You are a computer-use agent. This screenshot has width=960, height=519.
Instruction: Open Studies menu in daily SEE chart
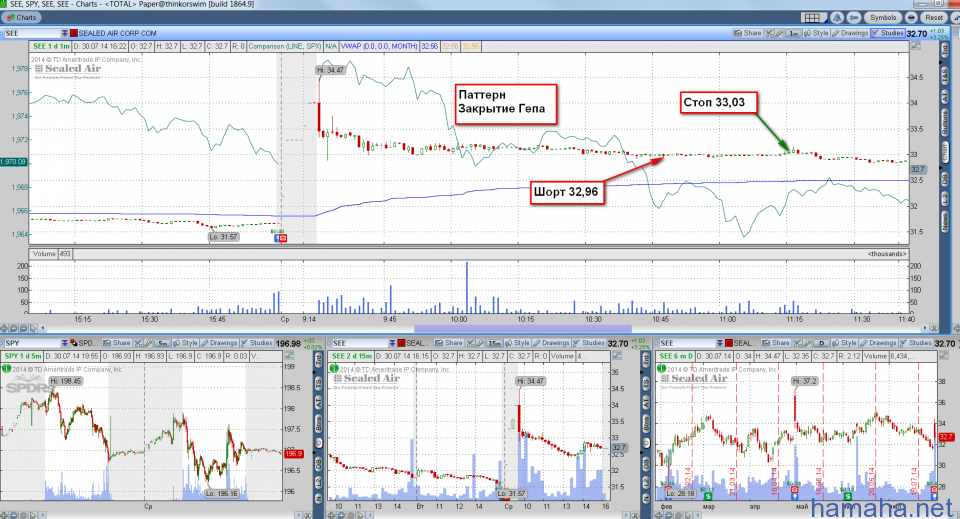coord(915,343)
